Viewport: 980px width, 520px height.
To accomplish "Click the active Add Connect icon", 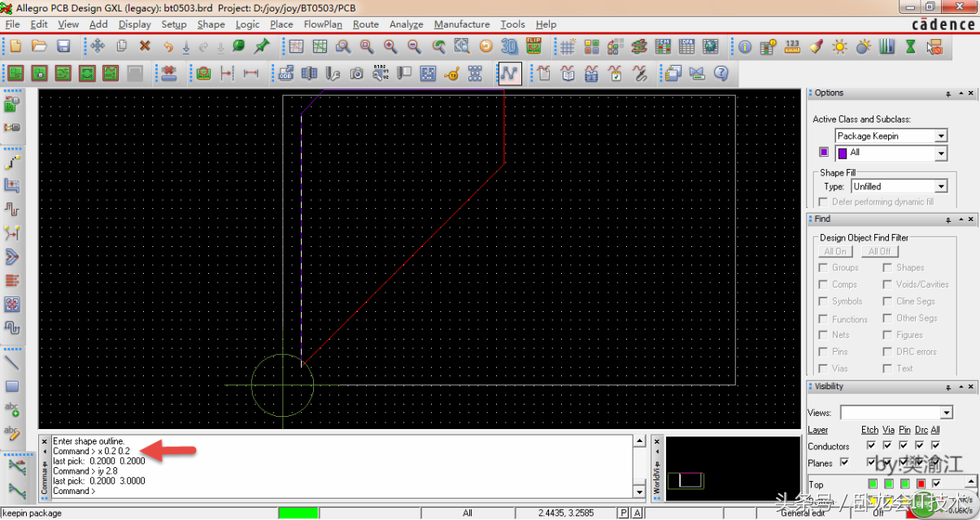I will tap(509, 74).
